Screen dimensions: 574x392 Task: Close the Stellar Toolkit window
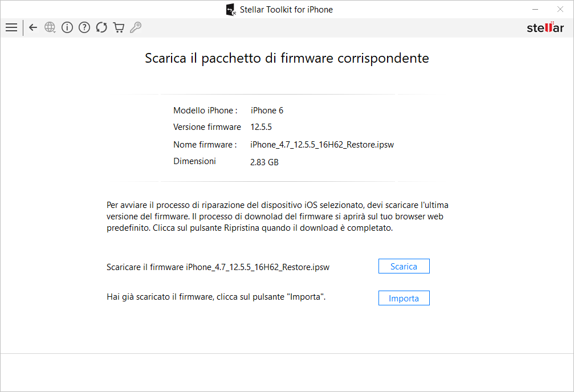pos(560,9)
